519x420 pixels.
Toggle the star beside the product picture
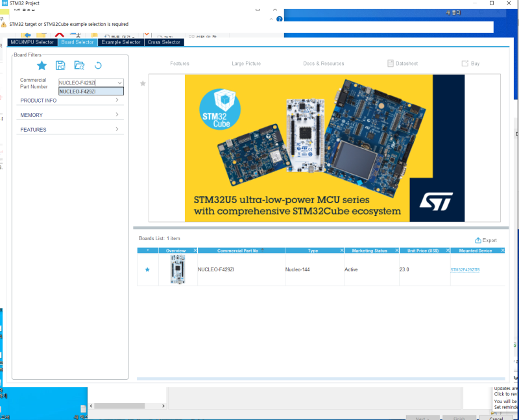(x=142, y=84)
